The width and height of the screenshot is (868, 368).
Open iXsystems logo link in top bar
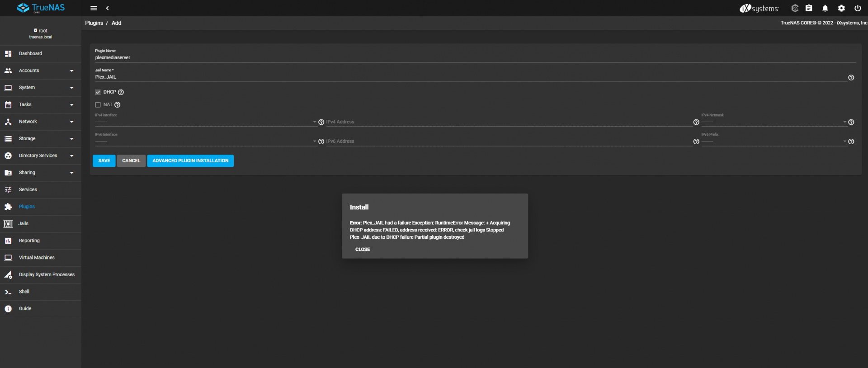click(x=759, y=8)
